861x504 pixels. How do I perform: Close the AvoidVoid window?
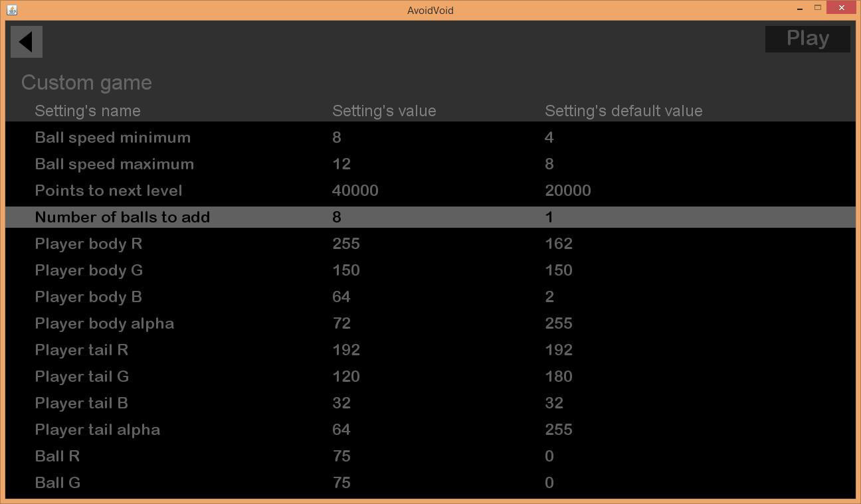(x=842, y=8)
